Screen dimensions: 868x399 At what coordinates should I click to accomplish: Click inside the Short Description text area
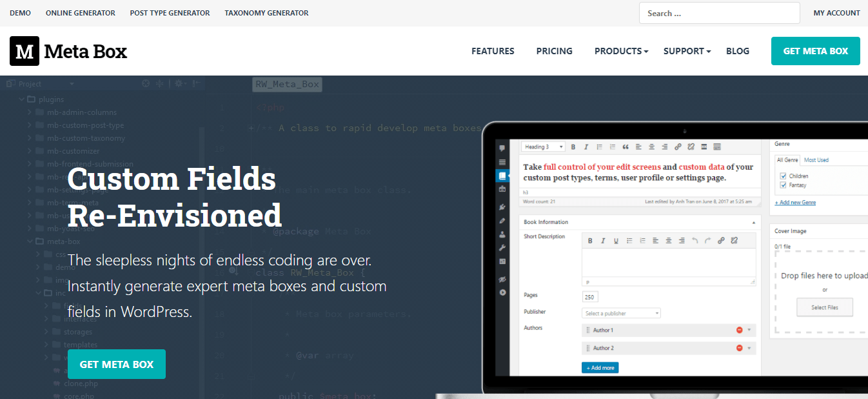coord(669,263)
